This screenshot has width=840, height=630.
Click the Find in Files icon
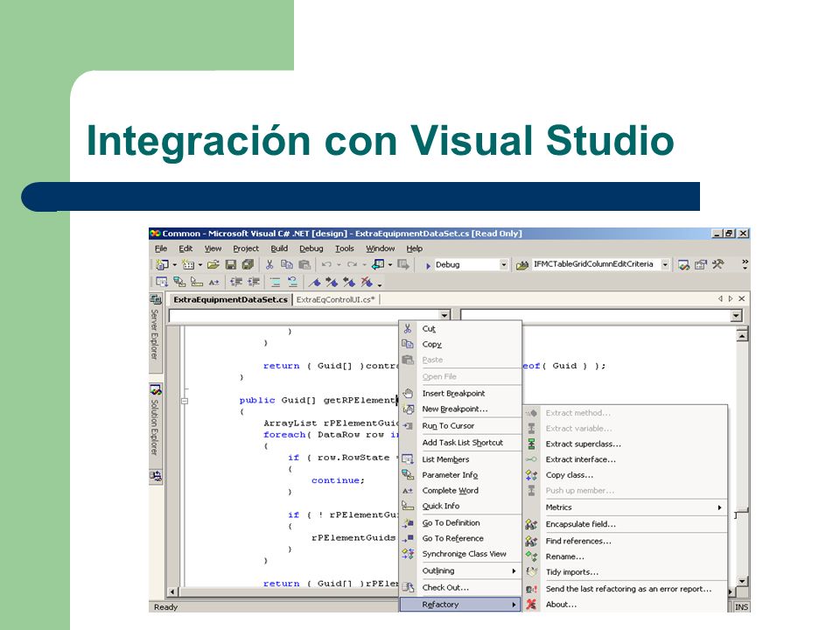522,264
